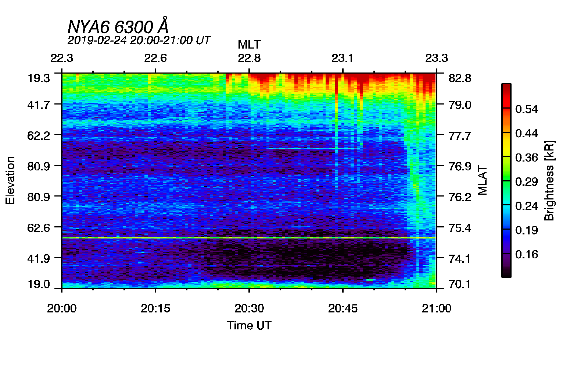Viewport: 588px width, 368px height.
Task: Click the red top of the colorbar
Action: point(506,96)
